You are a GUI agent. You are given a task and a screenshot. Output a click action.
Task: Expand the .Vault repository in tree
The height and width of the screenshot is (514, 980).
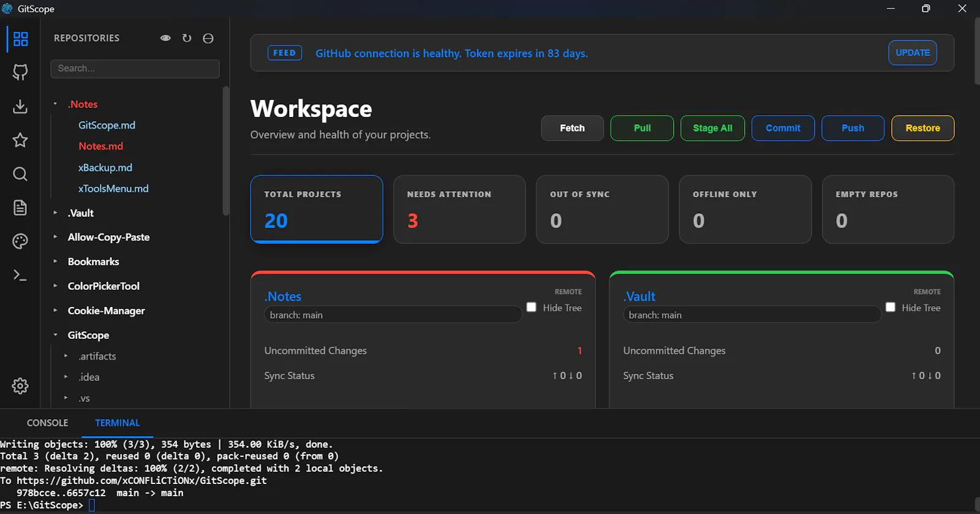[x=55, y=213]
